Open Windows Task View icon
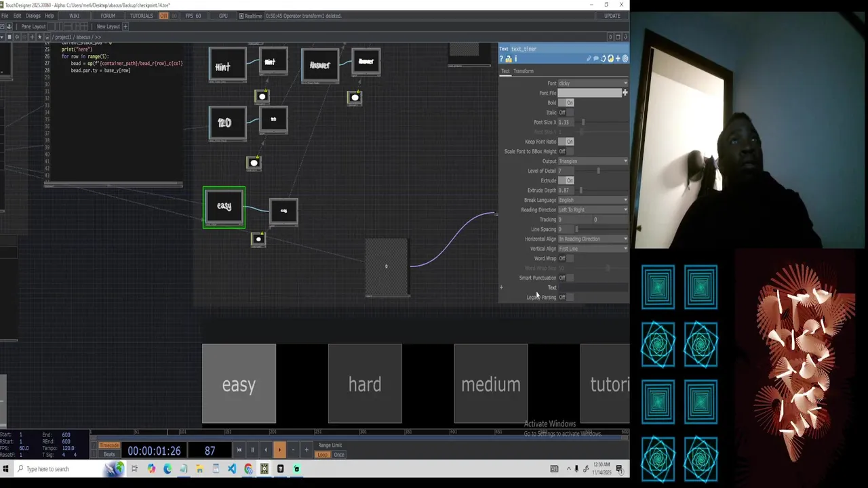Screen dimensions: 868x488 coord(134,468)
